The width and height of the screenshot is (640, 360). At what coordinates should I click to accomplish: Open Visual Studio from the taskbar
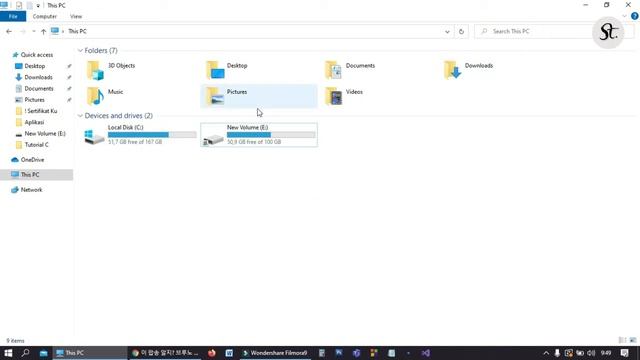point(426,353)
